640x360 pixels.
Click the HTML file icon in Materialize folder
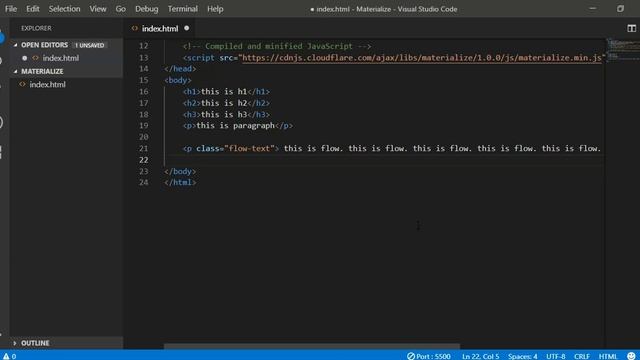[x=22, y=84]
